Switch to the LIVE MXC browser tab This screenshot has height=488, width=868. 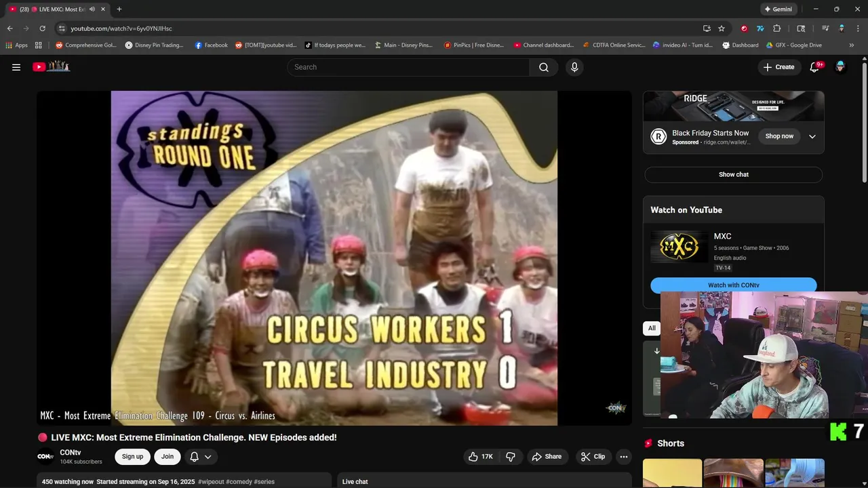(57, 9)
